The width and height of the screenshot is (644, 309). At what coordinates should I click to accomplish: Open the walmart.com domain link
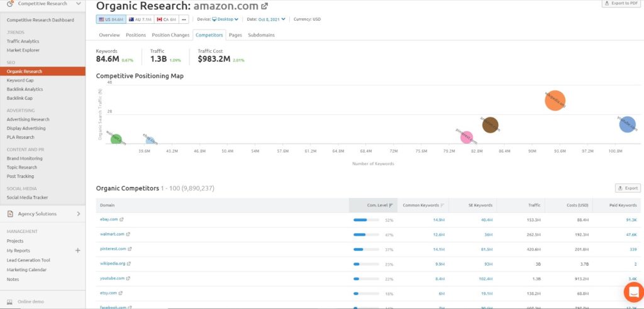point(112,234)
